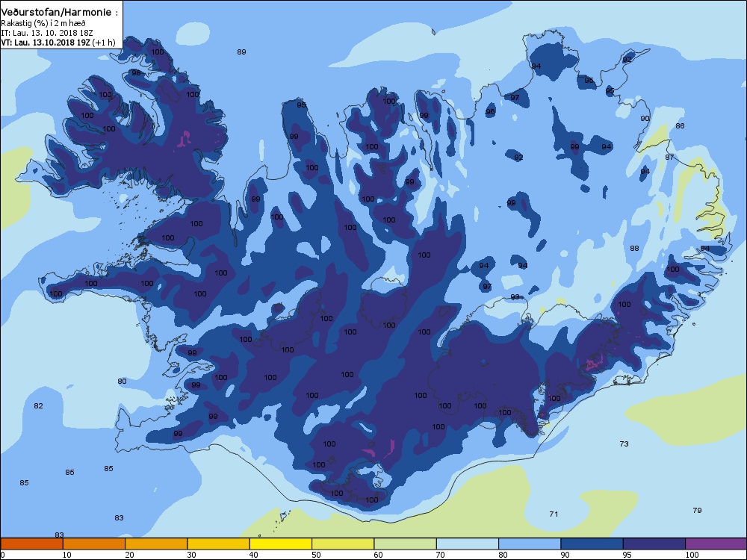Select the "VT: Lau. 13.10.2018 19Z (+1 h)" line
Image resolution: width=747 pixels, height=560 pixels.
(x=58, y=43)
